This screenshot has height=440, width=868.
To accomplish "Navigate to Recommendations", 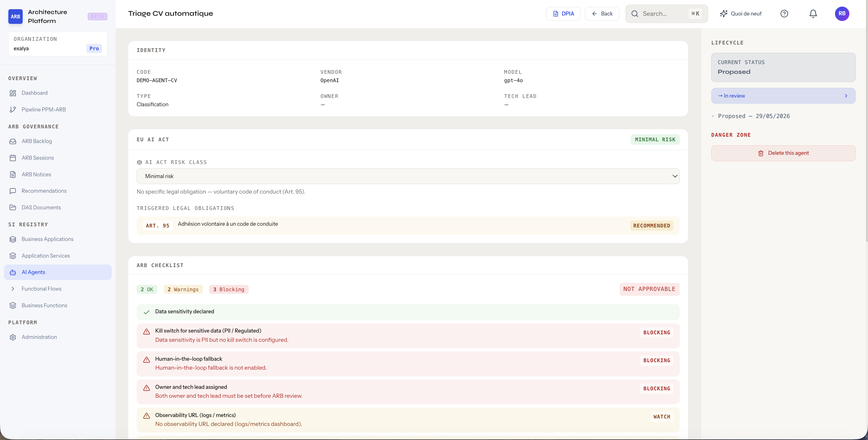I will click(58, 191).
